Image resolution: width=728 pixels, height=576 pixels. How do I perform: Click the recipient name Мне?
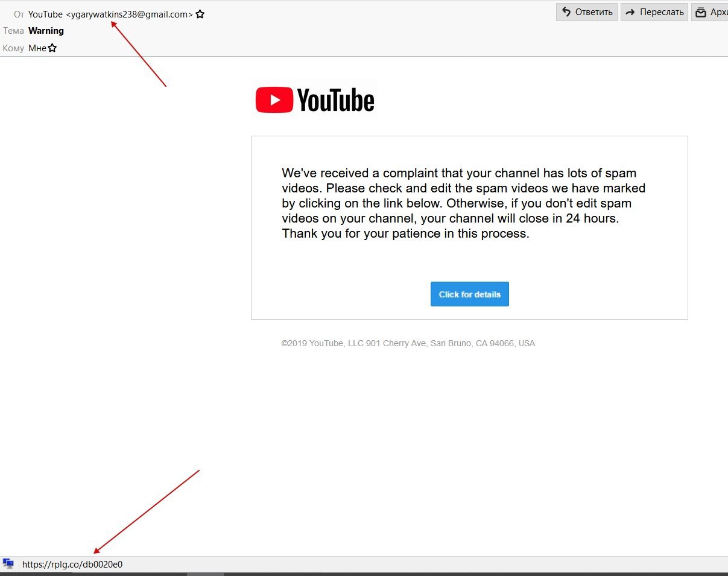point(37,48)
